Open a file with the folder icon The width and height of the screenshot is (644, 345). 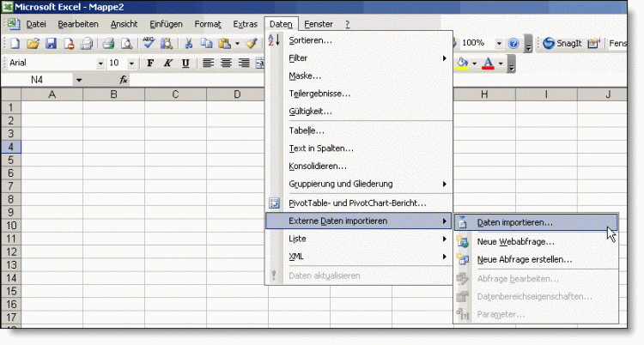tap(33, 43)
